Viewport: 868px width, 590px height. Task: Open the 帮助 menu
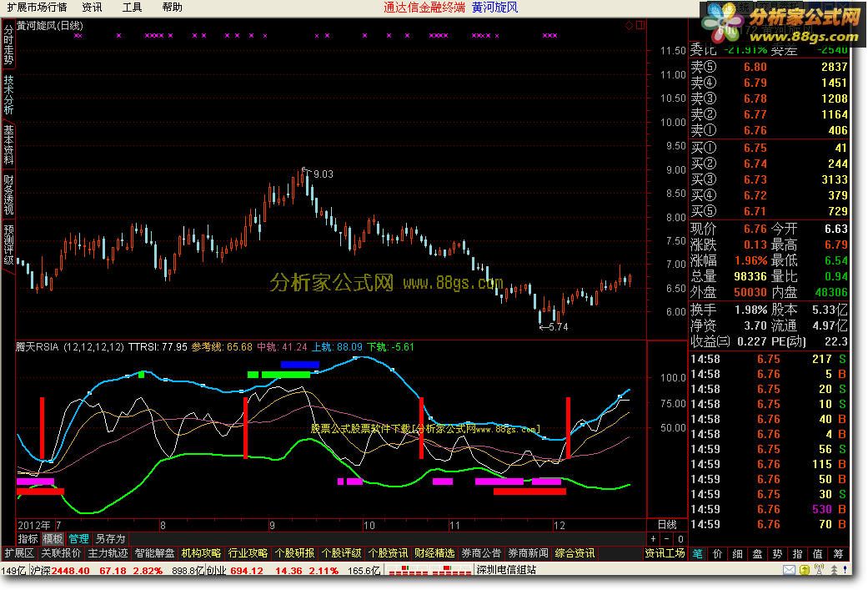(x=172, y=8)
